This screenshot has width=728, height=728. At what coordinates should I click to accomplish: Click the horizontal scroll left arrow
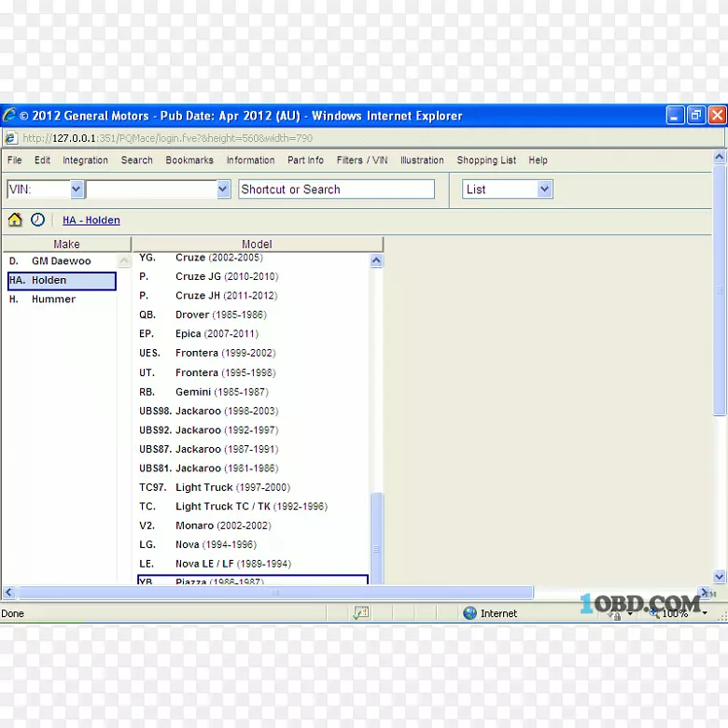[8, 592]
